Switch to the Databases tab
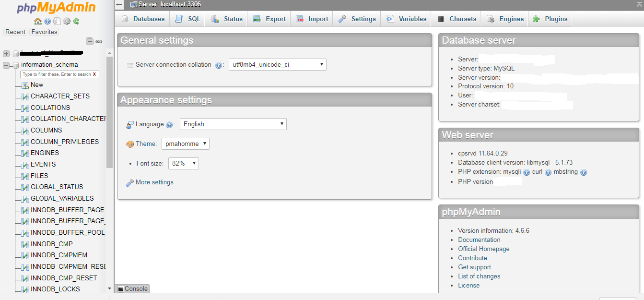The image size is (644, 300). 142,19
